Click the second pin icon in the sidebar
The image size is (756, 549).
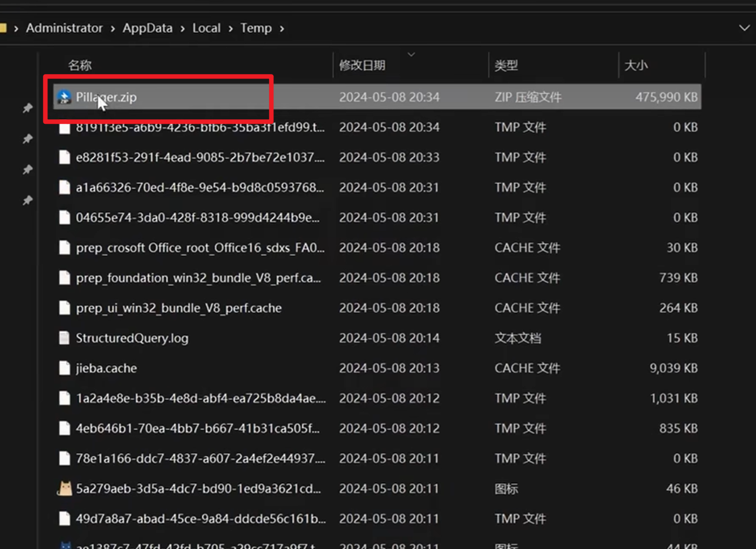[x=27, y=139]
